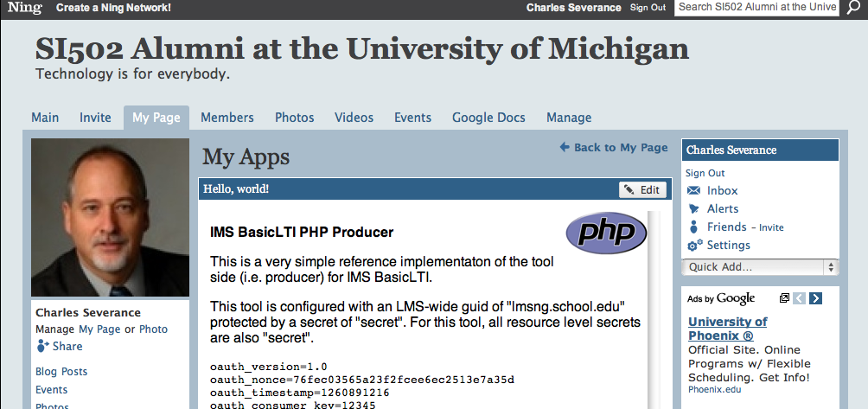
Task: Switch to the Videos tab
Action: (354, 118)
